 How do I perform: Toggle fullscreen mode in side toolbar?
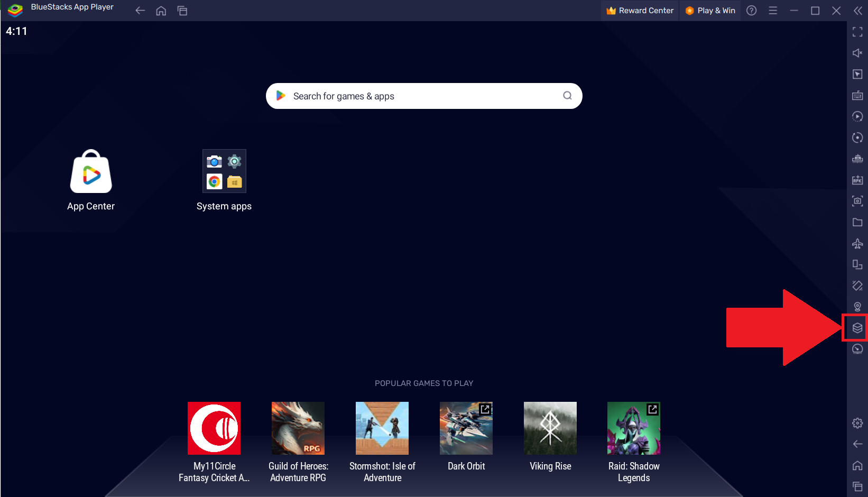point(857,32)
